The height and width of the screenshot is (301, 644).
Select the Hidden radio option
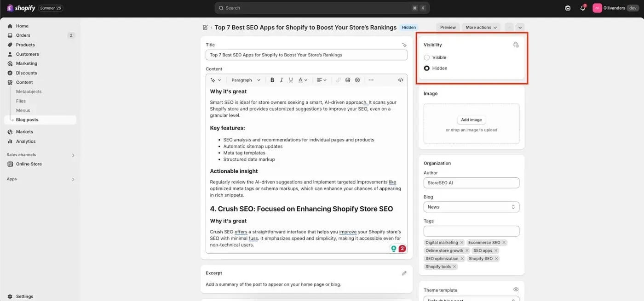pos(427,68)
